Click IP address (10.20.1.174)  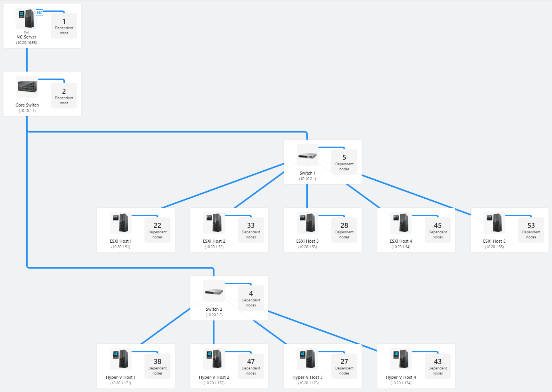(401, 383)
